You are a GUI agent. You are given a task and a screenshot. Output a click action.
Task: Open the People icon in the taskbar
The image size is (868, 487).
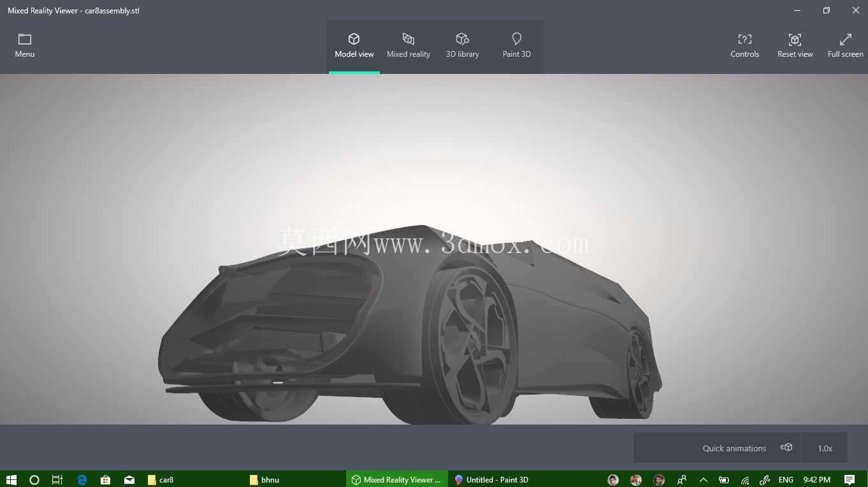682,479
